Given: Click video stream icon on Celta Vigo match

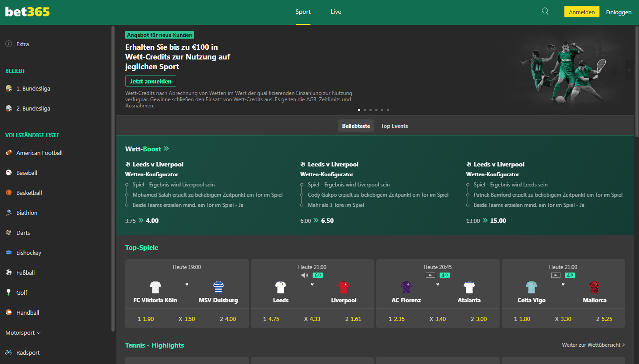Looking at the screenshot, I should pos(556,275).
